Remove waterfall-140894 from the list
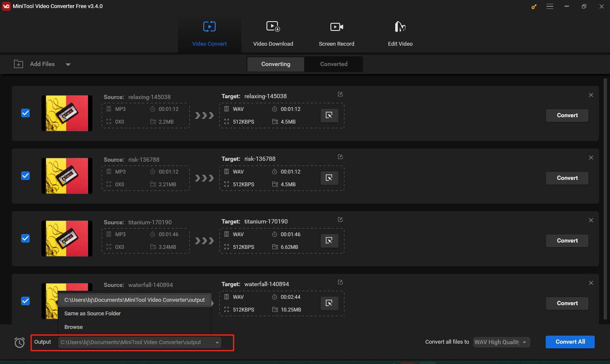Screen dimensions: 610x364 tap(591, 283)
